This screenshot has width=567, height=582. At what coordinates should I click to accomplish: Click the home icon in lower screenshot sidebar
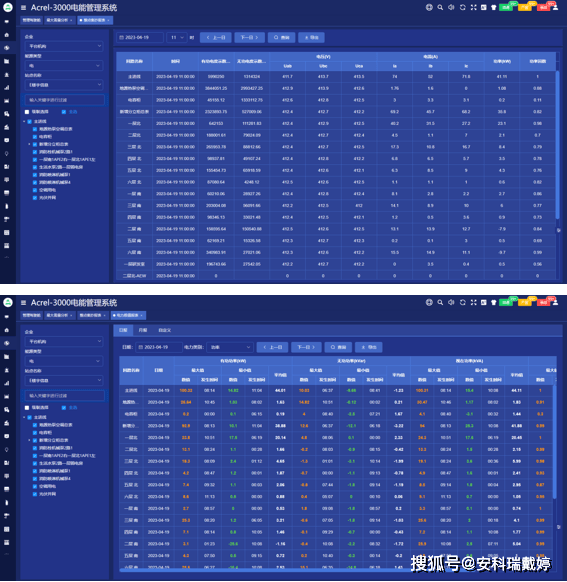click(7, 330)
